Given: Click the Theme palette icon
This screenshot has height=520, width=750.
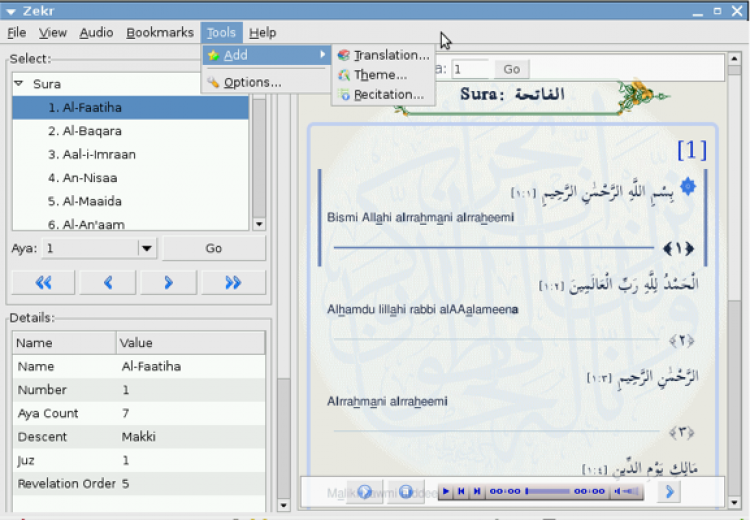Looking at the screenshot, I should (343, 75).
